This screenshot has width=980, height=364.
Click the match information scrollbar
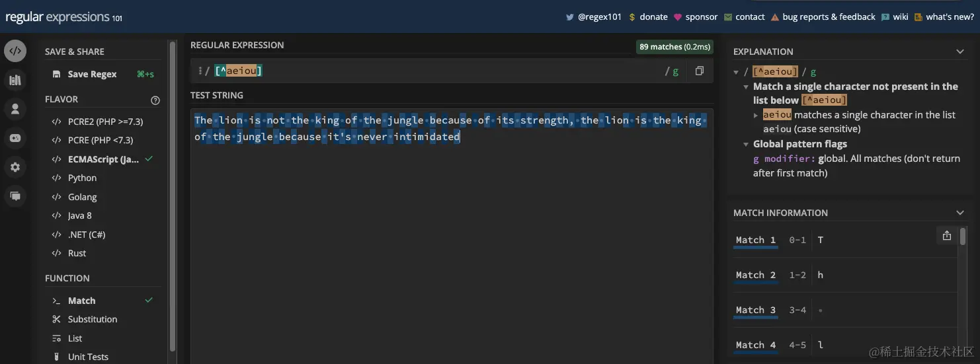click(963, 237)
